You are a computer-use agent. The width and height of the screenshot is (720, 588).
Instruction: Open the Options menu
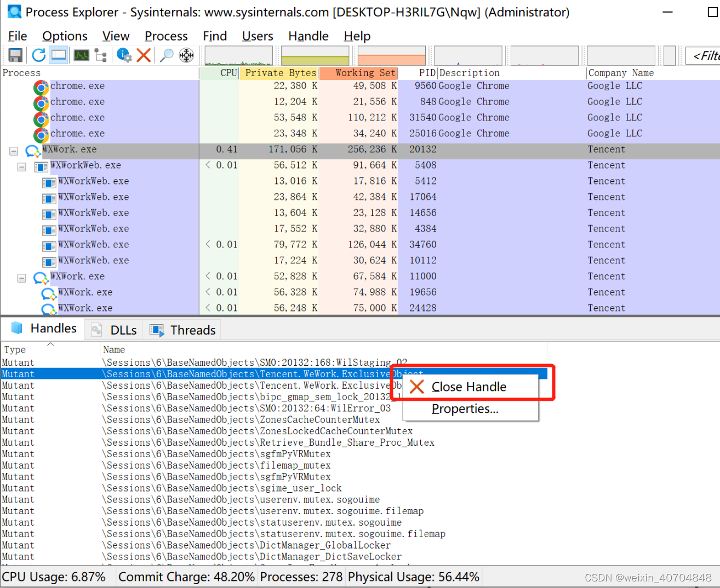pos(65,36)
